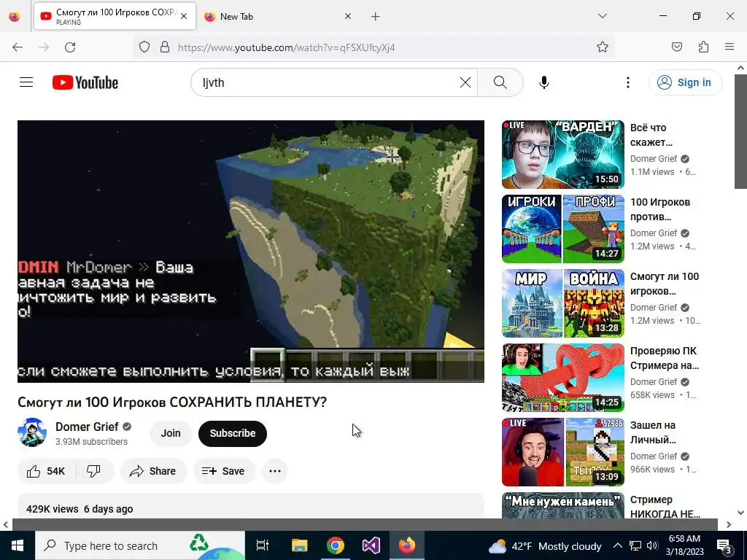Viewport: 747px width, 560px height.
Task: Open Firefox application menu
Action: tap(729, 47)
